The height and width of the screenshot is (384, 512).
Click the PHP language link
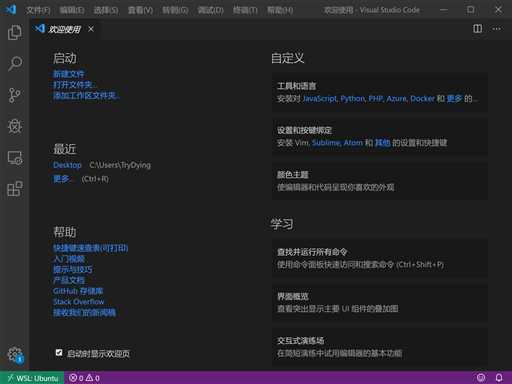pos(375,99)
